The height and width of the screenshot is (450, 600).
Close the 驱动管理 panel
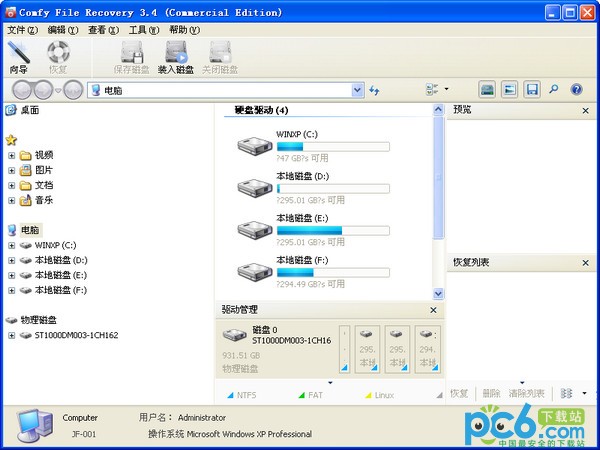tap(433, 310)
